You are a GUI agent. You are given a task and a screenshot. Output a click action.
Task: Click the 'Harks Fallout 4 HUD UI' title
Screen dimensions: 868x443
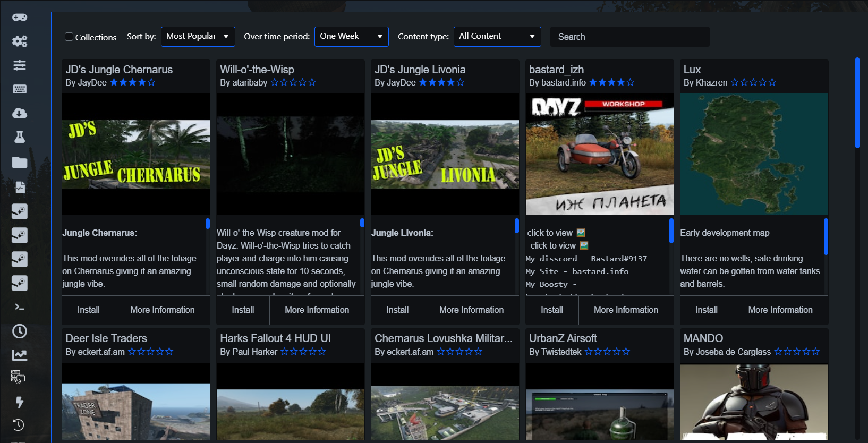pos(275,338)
